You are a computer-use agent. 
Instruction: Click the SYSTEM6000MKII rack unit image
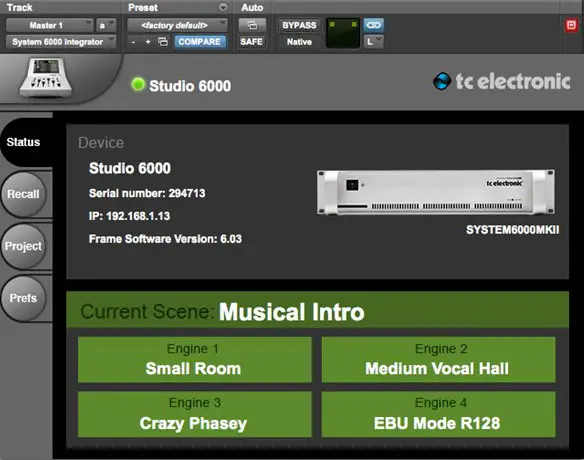coord(436,192)
